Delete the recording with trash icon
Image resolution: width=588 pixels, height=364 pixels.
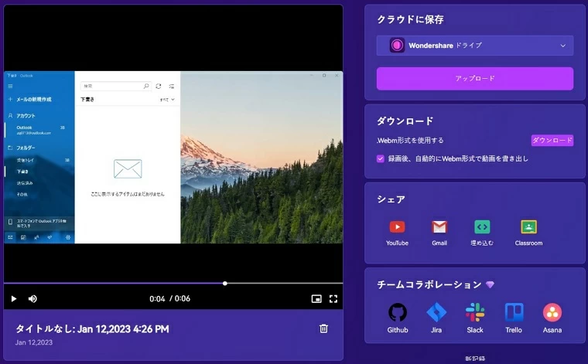pos(323,328)
